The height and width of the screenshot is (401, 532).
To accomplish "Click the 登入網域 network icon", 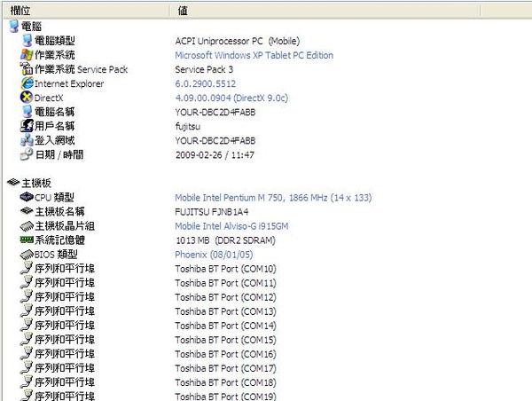I will pyautogui.click(x=27, y=140).
